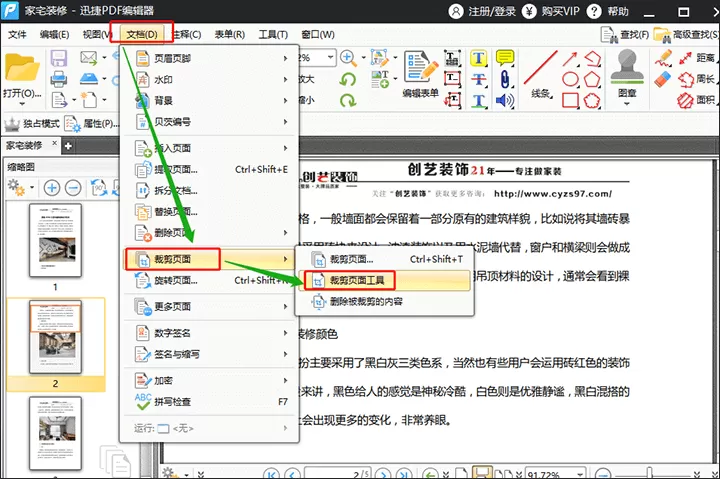Expand the 数字签名 submenu
The height and width of the screenshot is (479, 720).
click(209, 333)
